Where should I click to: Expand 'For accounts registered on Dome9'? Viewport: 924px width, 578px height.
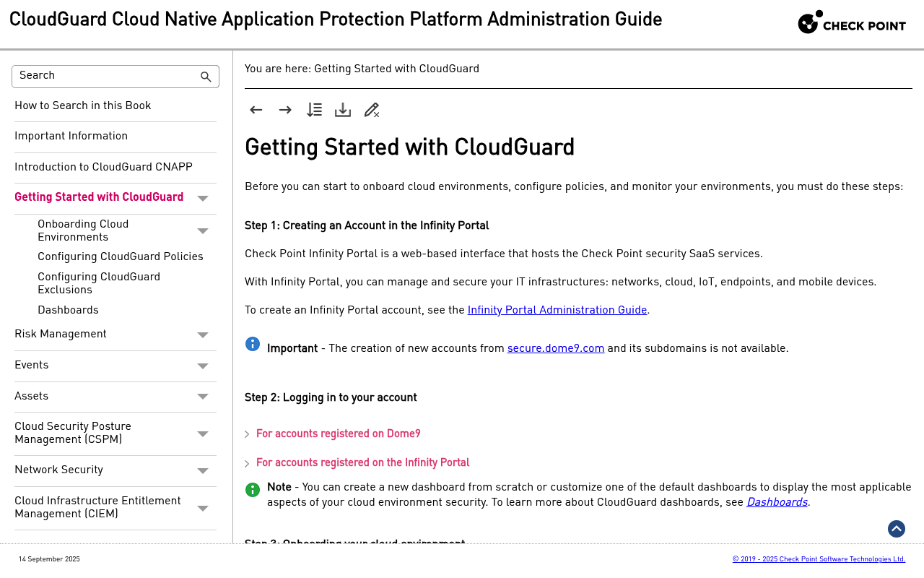pyautogui.click(x=338, y=434)
